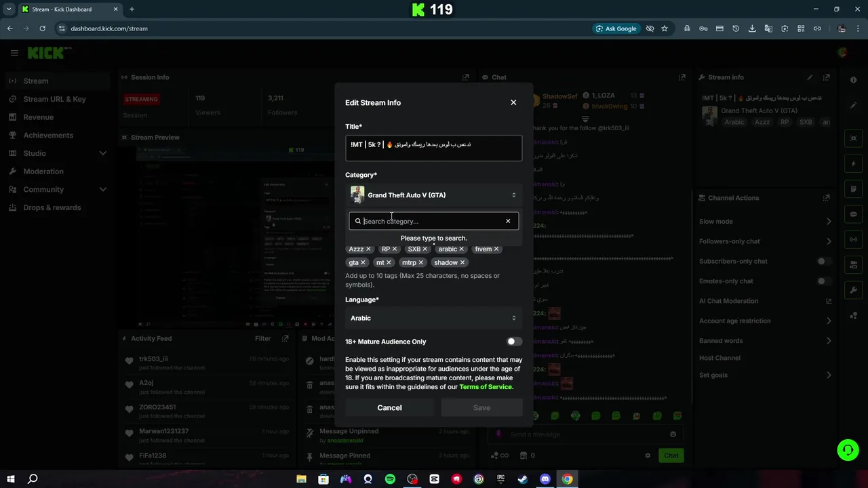This screenshot has height=488, width=868.
Task: Reload the dashboard page
Action: point(42,28)
